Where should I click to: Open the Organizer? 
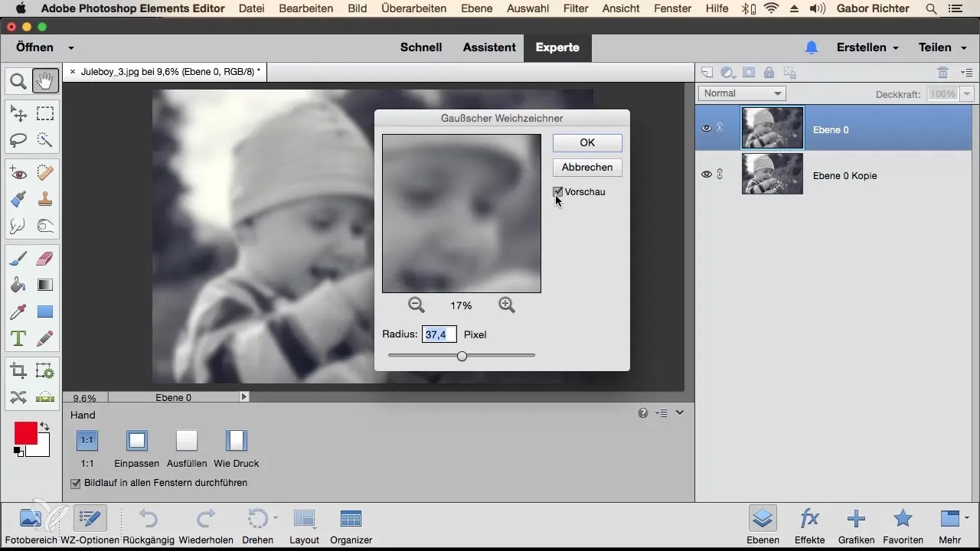click(x=351, y=525)
